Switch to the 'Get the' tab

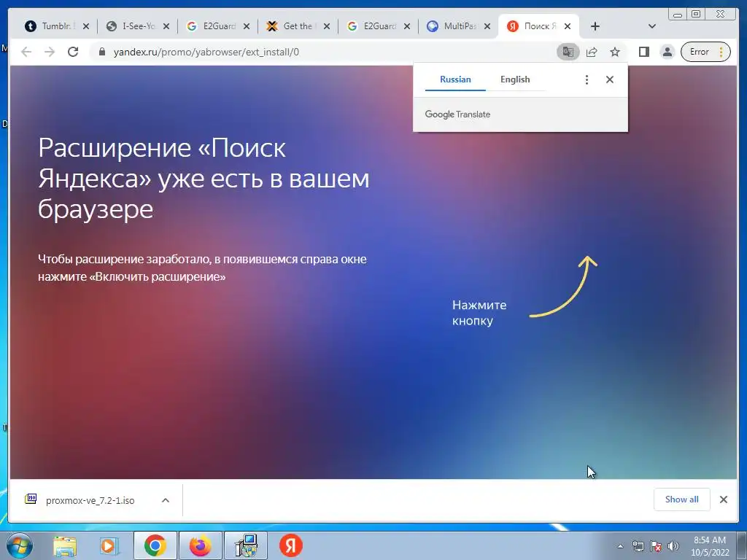pos(292,26)
